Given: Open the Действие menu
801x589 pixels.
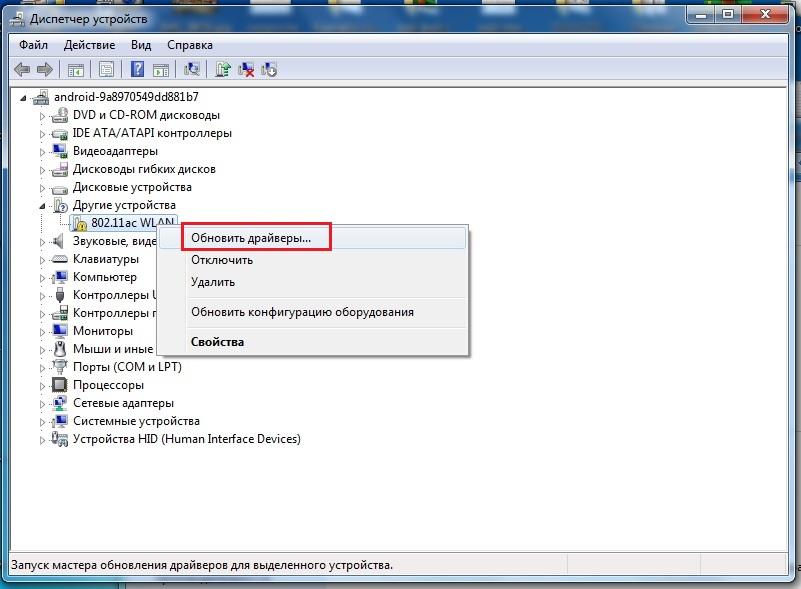Looking at the screenshot, I should point(89,45).
